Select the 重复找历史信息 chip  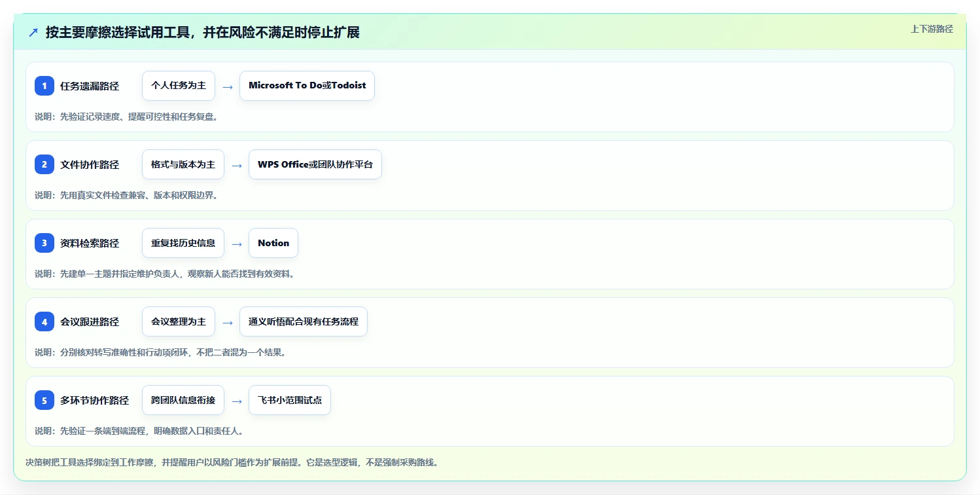click(183, 243)
